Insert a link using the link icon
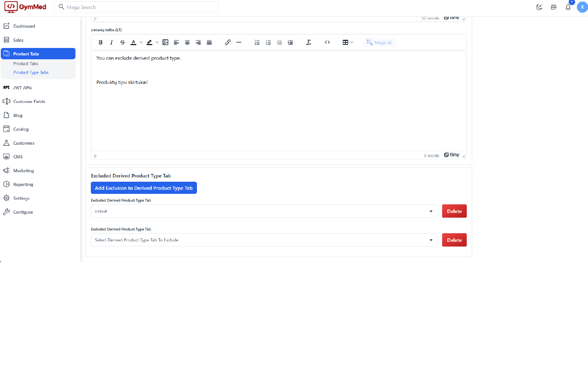This screenshot has height=390, width=588. (228, 43)
